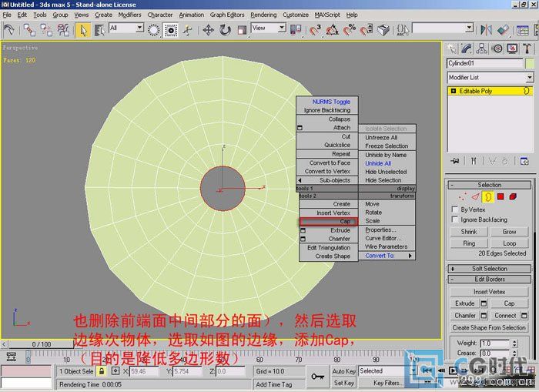Click the Ring selection button

469,243
